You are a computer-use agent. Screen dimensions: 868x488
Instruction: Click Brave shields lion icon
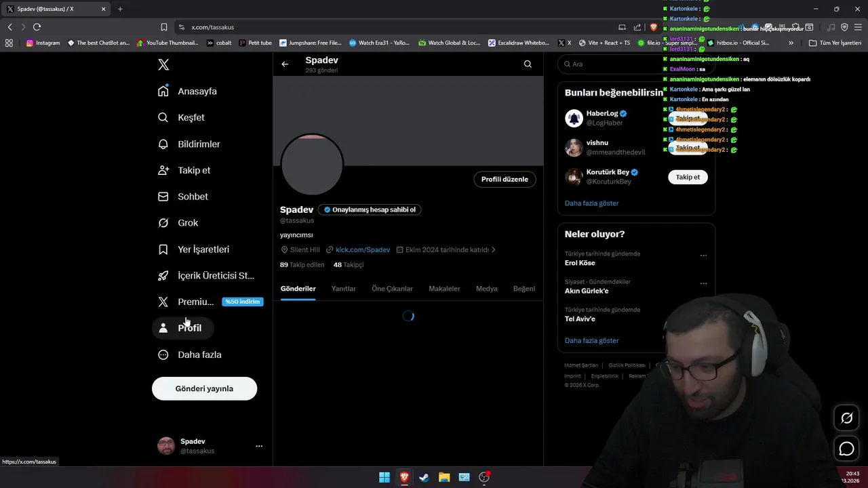pyautogui.click(x=654, y=27)
